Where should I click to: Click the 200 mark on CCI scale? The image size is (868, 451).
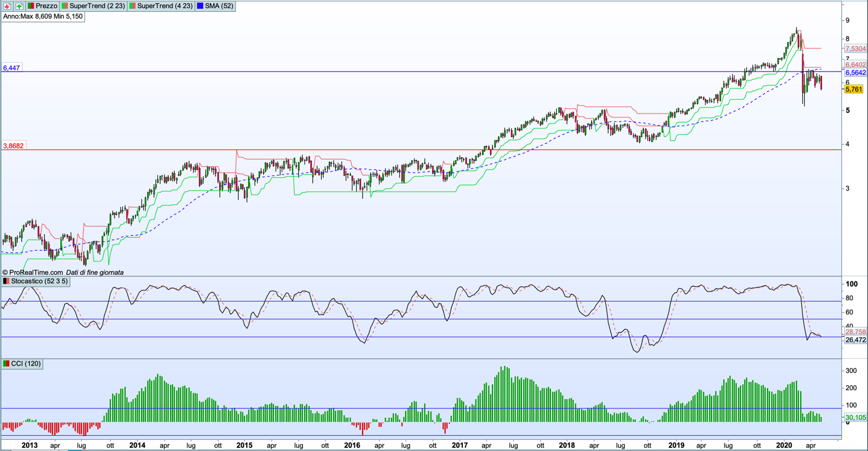[851, 388]
